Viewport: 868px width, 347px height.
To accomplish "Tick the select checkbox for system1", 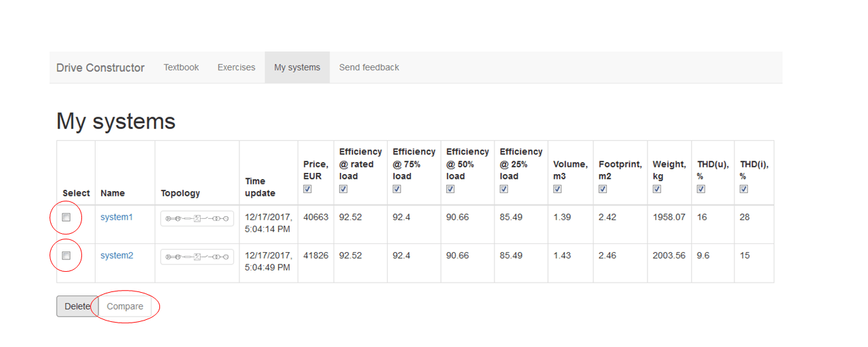I will coord(66,218).
